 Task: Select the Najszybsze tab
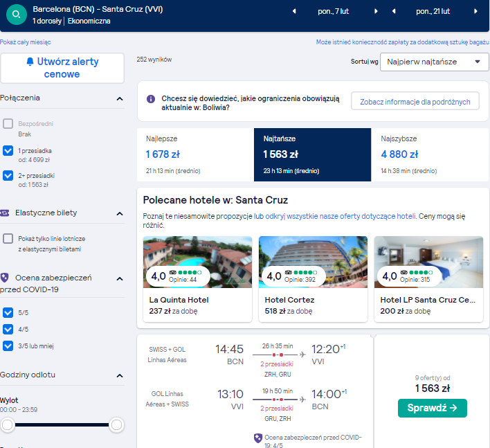pyautogui.click(x=430, y=154)
